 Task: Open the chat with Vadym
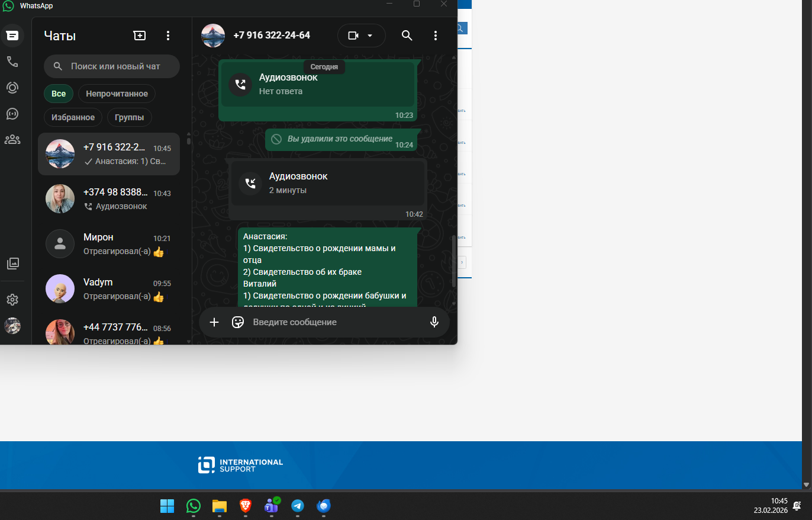click(109, 289)
